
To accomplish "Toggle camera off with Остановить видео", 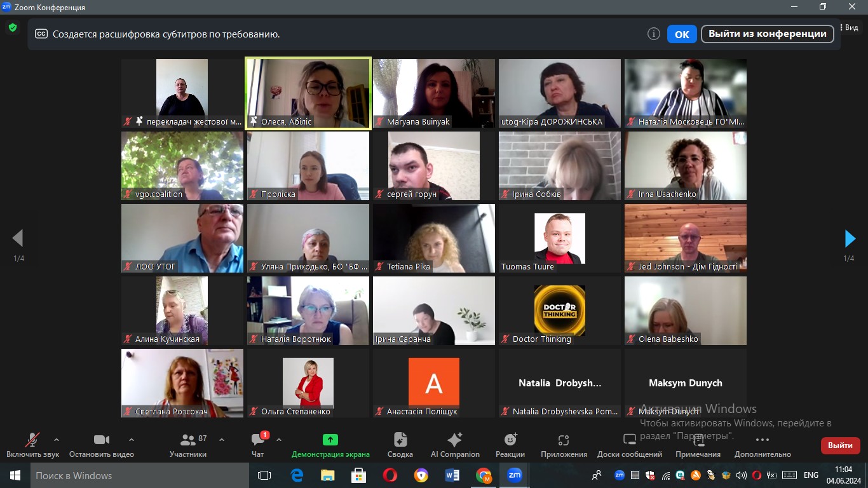I will 102,445.
